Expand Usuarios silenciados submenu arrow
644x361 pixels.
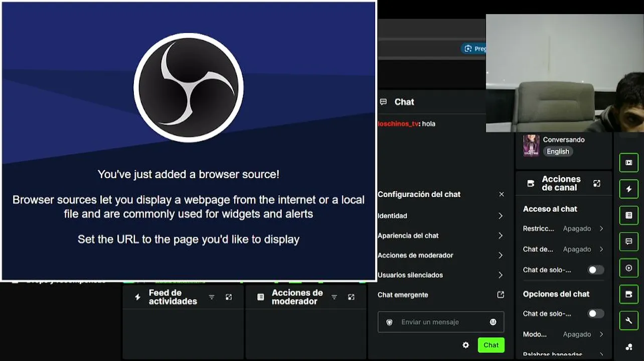(501, 275)
